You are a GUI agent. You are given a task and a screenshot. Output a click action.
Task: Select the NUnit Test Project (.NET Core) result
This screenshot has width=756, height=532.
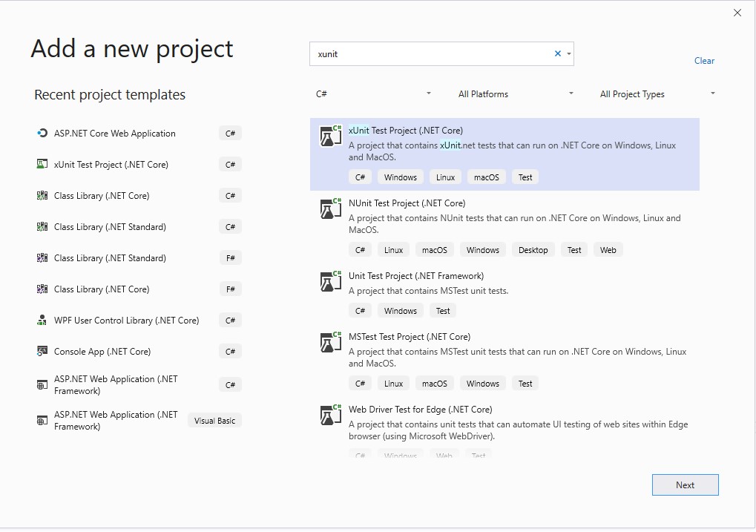tap(504, 227)
